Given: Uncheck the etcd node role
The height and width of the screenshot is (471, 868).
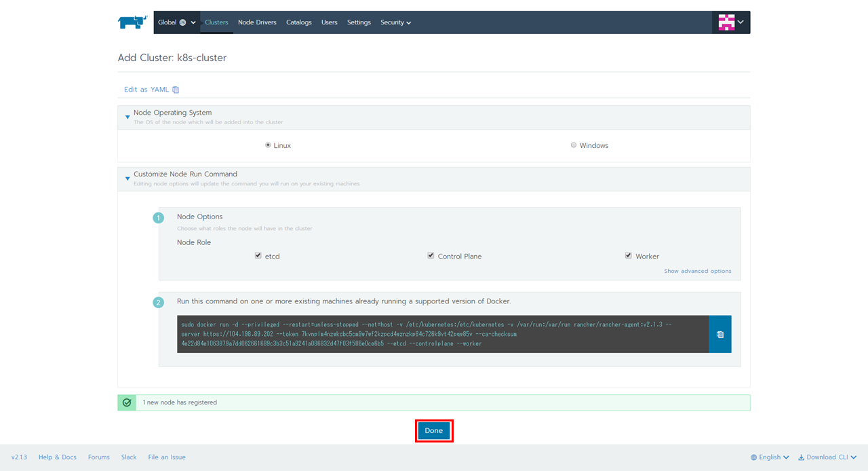Looking at the screenshot, I should (x=258, y=256).
